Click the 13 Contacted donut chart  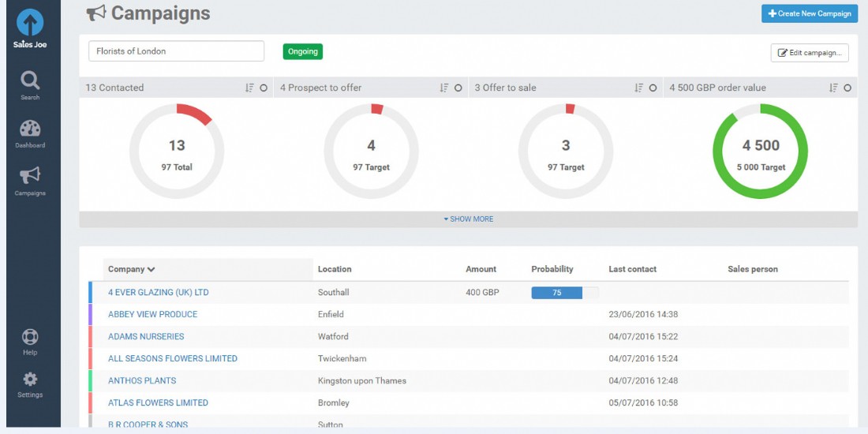point(177,152)
